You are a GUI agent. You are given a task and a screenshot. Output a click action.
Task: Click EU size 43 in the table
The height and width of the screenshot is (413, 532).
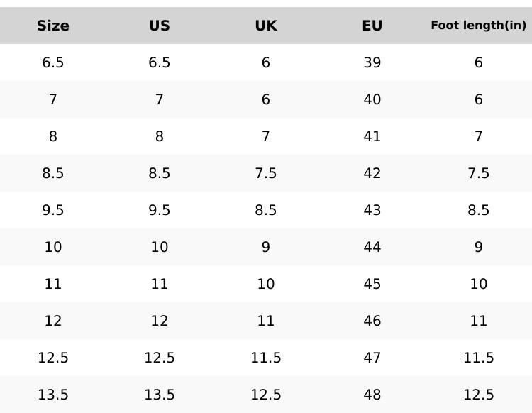pos(372,210)
